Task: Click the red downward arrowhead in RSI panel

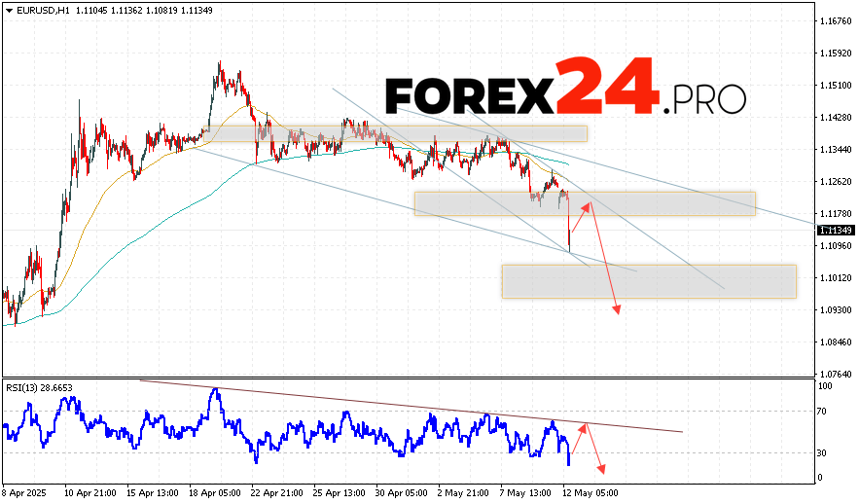Action: point(601,470)
